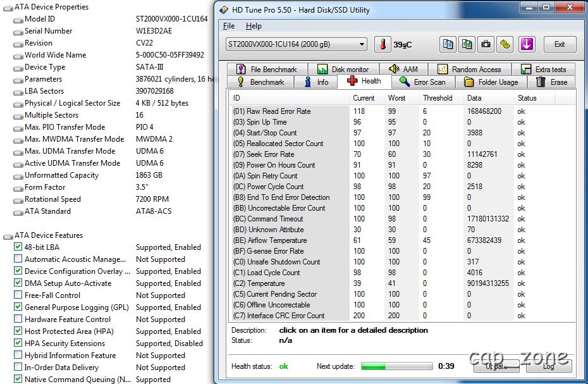
Task: Click the drive icon beside Max. PIO Transfer Mode
Action: pyautogui.click(x=18, y=128)
